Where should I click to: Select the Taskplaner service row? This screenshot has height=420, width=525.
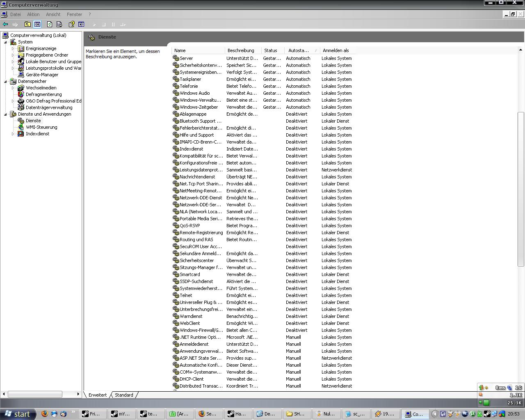[x=264, y=79]
